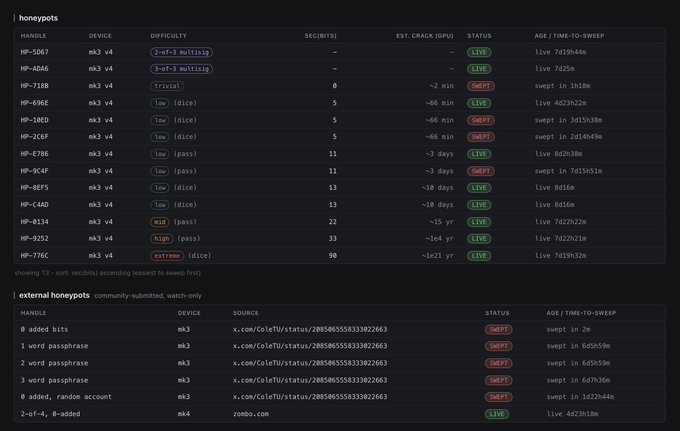Screen dimensions: 680x431
Task: Click the SWEPT status badge for HP-9C4F
Action: (x=481, y=171)
